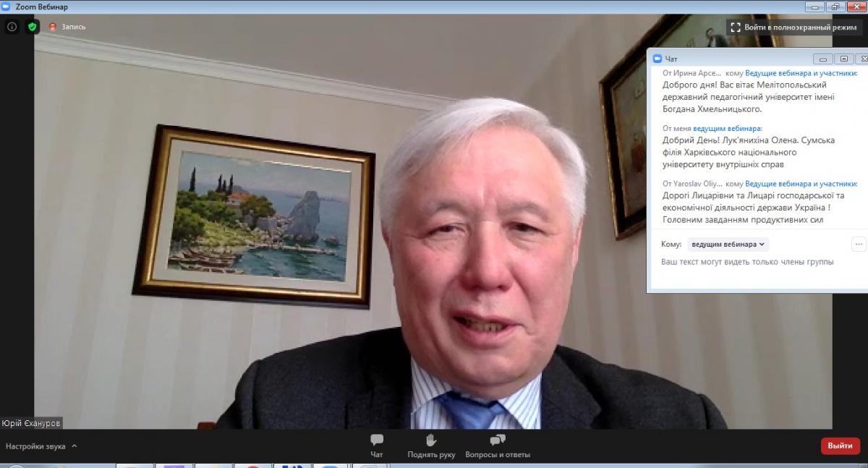Screen dimensions: 868x468
Task: Click message starting Дорогі Лицарівни
Action: [754, 208]
